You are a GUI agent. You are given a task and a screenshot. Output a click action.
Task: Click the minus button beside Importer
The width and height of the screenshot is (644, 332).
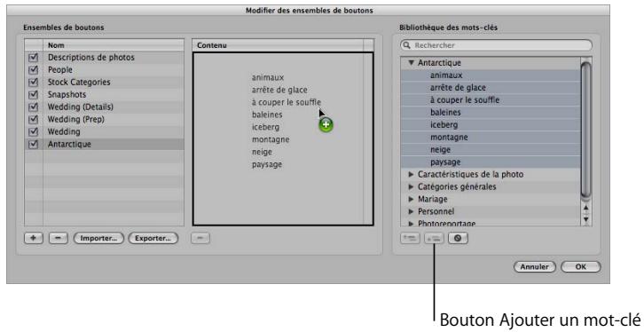coord(59,238)
